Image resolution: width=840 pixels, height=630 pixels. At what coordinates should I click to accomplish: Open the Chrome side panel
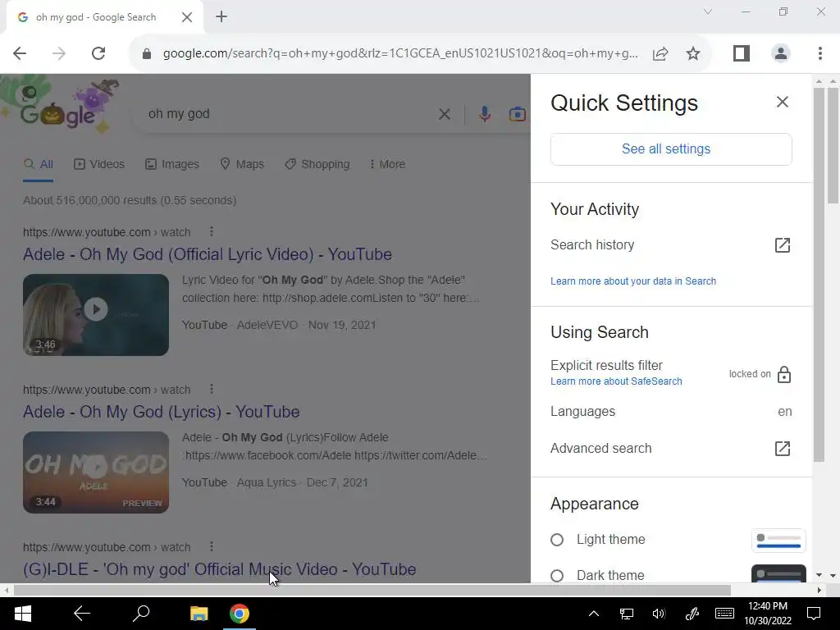click(x=741, y=53)
